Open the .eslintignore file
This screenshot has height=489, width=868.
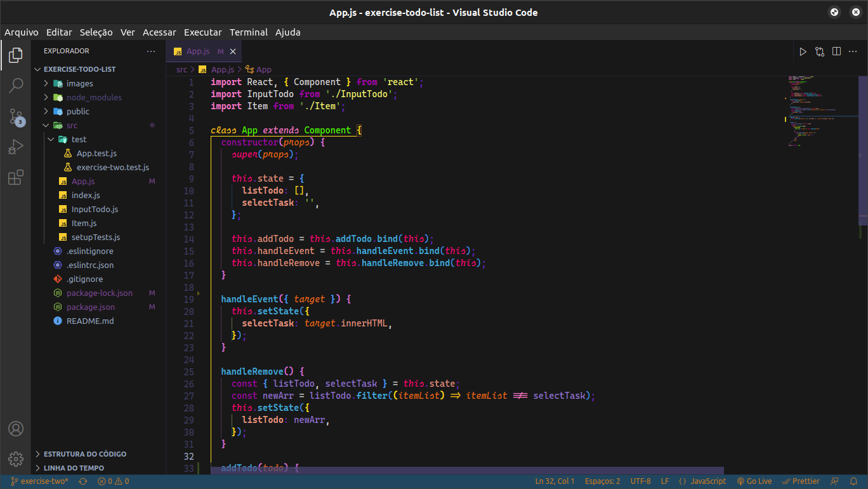97,251
